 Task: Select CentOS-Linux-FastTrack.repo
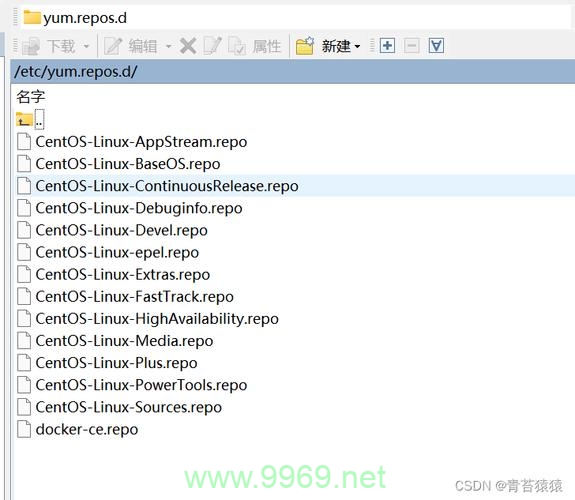[x=135, y=296]
